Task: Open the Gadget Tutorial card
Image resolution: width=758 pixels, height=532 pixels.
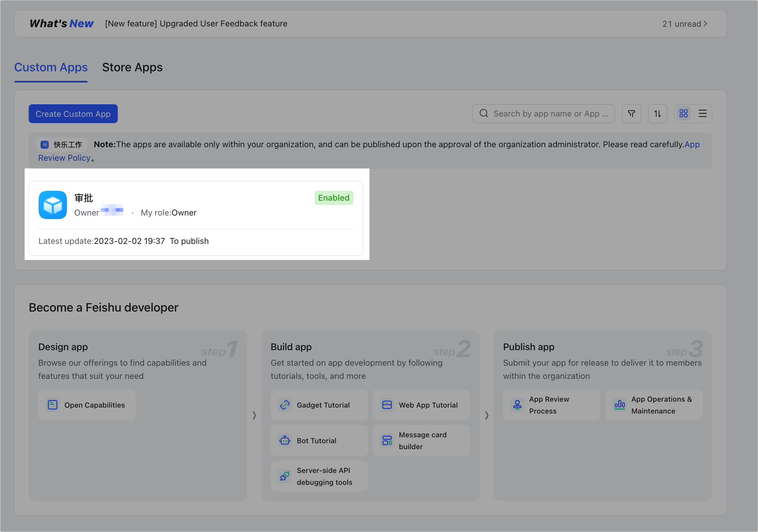Action: 319,405
